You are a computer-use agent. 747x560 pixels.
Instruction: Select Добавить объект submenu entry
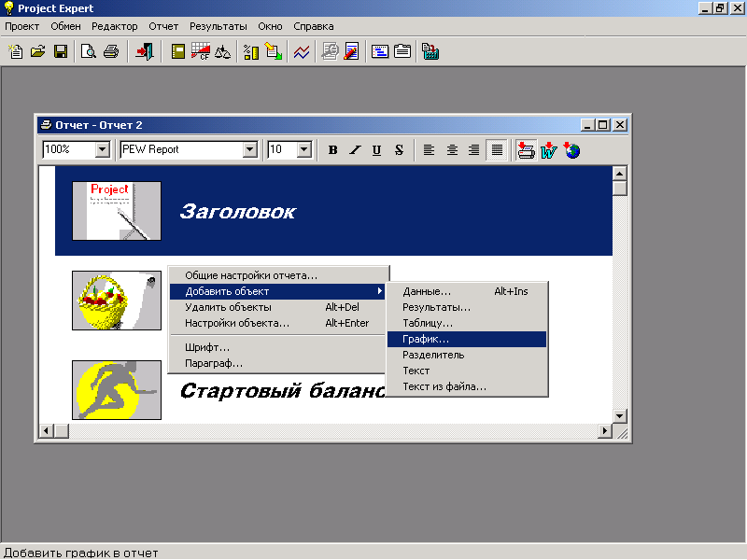(277, 291)
